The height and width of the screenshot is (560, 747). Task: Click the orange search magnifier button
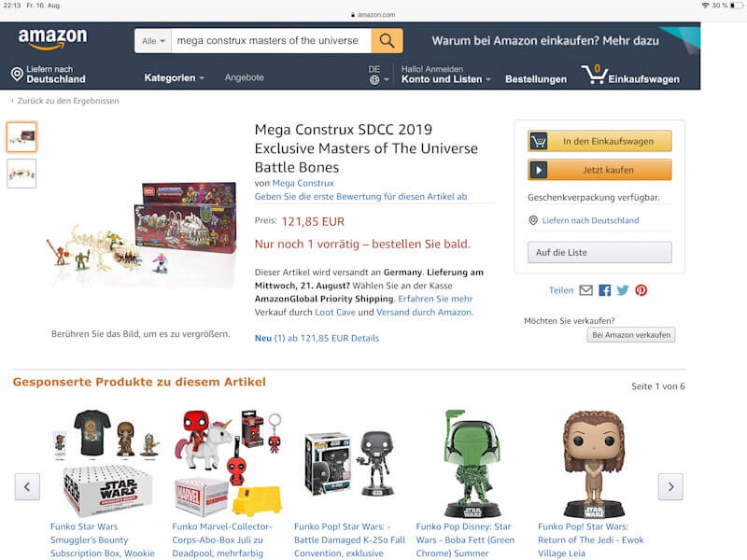pyautogui.click(x=387, y=41)
